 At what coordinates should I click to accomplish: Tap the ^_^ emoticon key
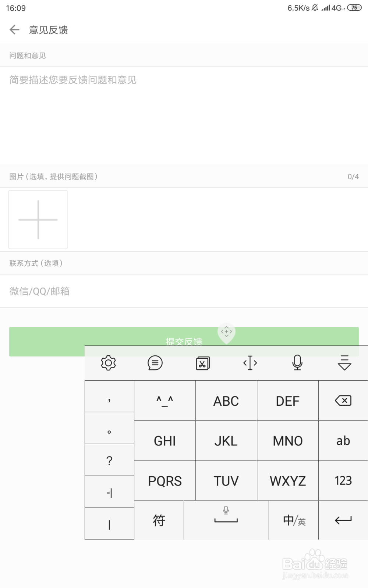[x=165, y=401]
